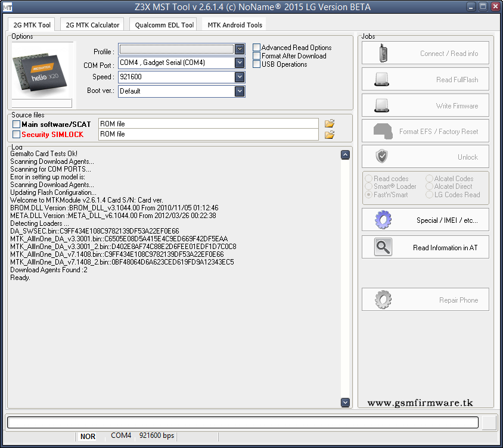Minimize the Z3X MST Tool window
Image resolution: width=503 pixels, height=448 pixels.
(x=471, y=7)
